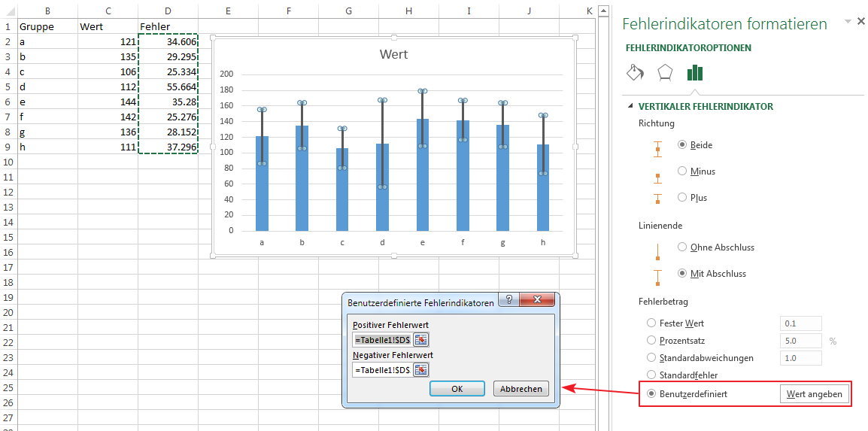The image size is (868, 431).
Task: Open the Fill & Line paint bucket tab
Action: 634,72
